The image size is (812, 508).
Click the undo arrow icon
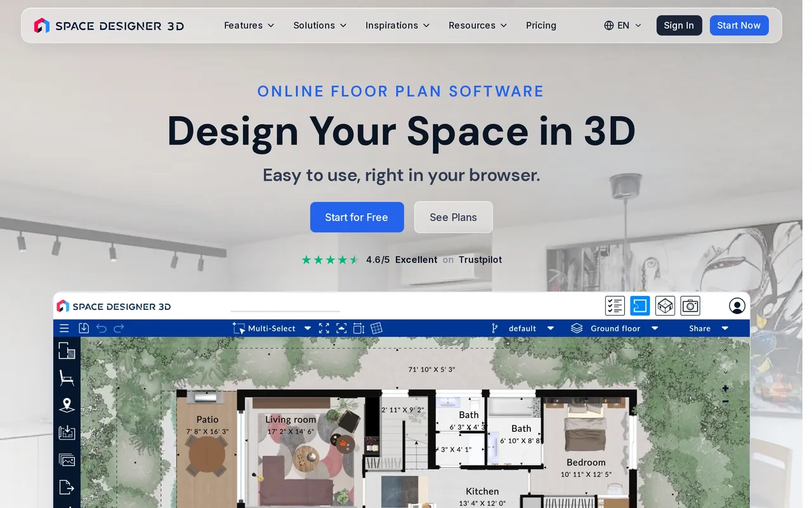click(101, 328)
